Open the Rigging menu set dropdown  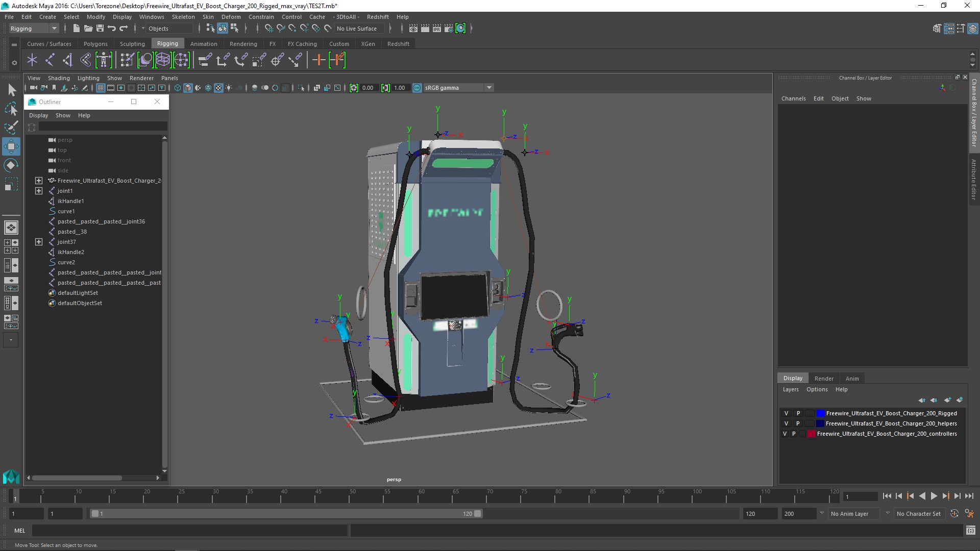(x=34, y=29)
